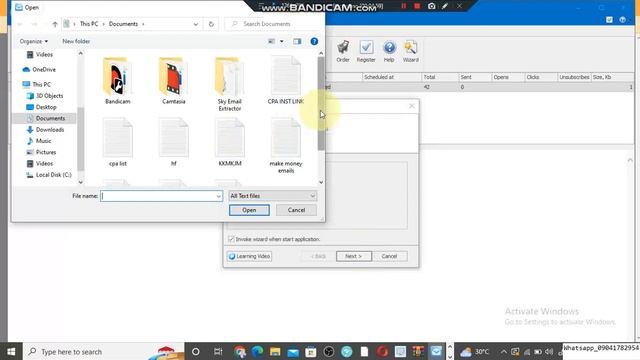Go up one folder level with the up arrow
The width and height of the screenshot is (640, 360).
(55, 24)
